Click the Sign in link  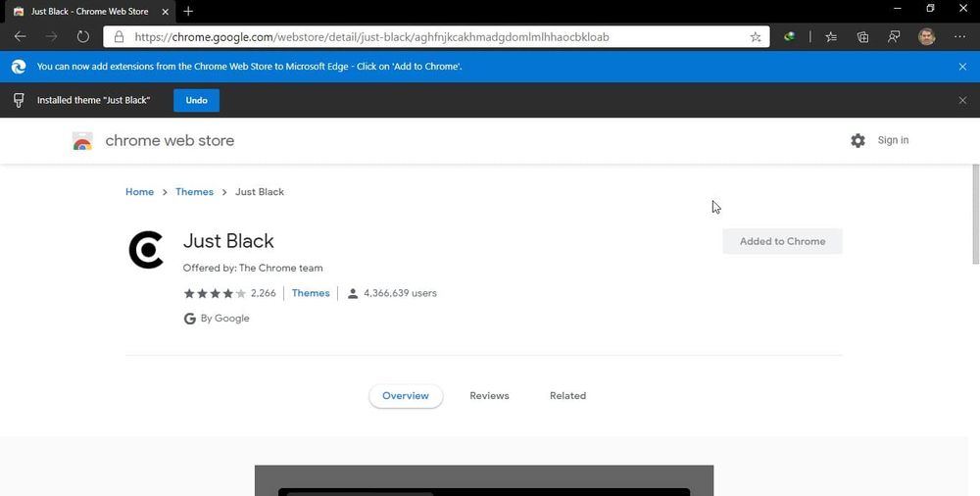click(893, 140)
